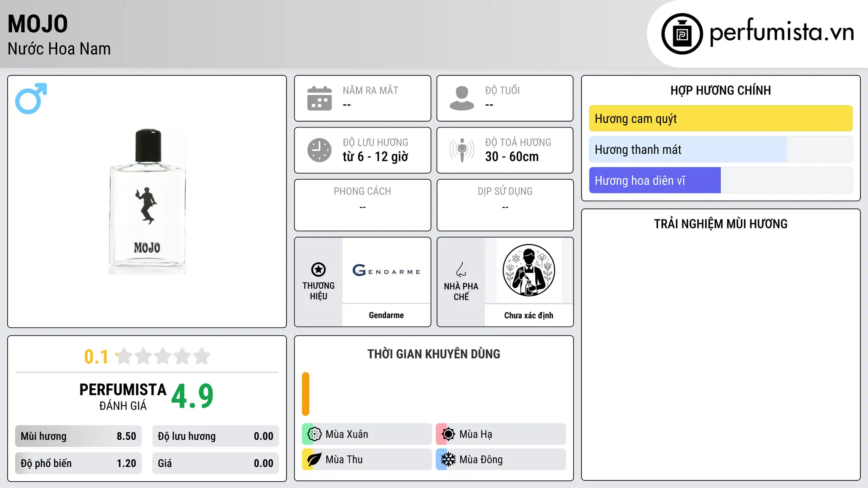
Task: Click the calendar icon for release year
Action: pyautogui.click(x=320, y=98)
